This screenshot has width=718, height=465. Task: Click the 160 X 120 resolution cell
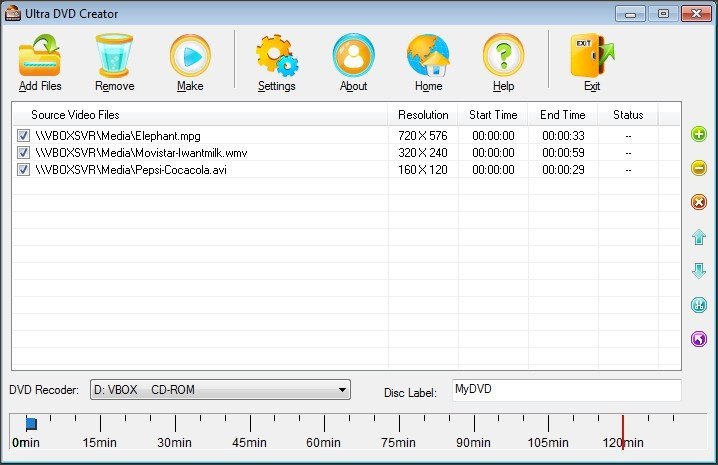coord(423,170)
